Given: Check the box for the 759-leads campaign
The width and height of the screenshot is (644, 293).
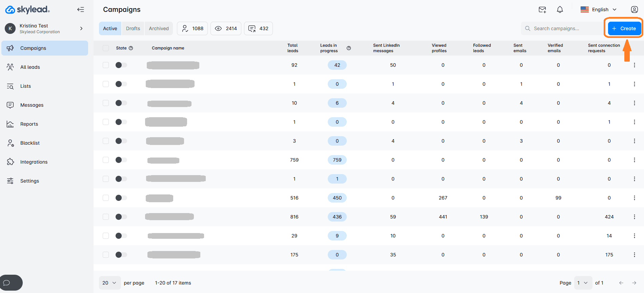Looking at the screenshot, I should point(106,160).
